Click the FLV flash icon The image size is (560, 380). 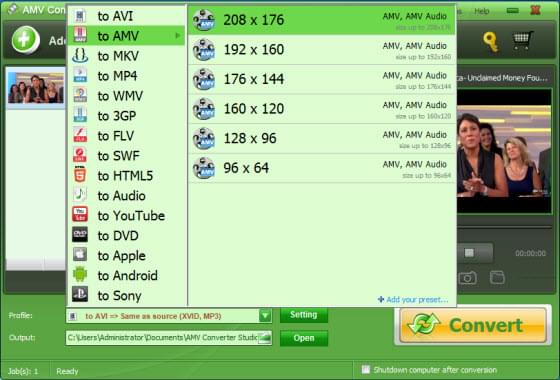pos(80,135)
